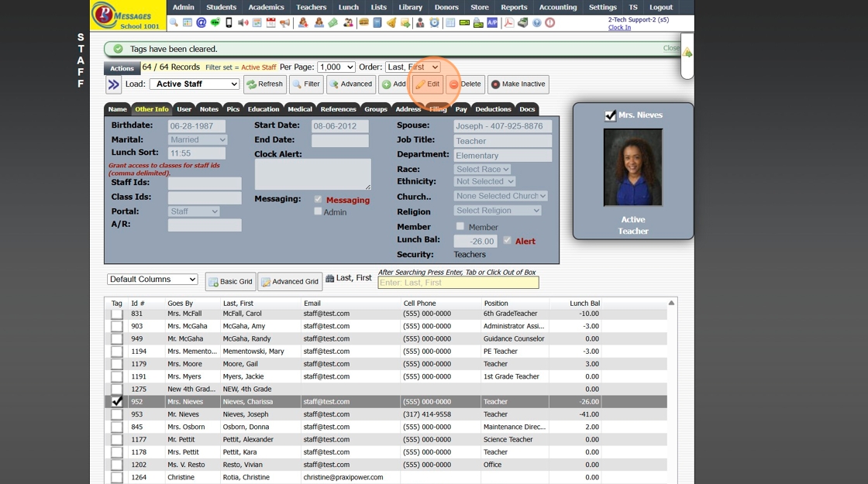Click the double-arrow expand icon beside Load
The width and height of the screenshot is (868, 484).
pyautogui.click(x=114, y=84)
